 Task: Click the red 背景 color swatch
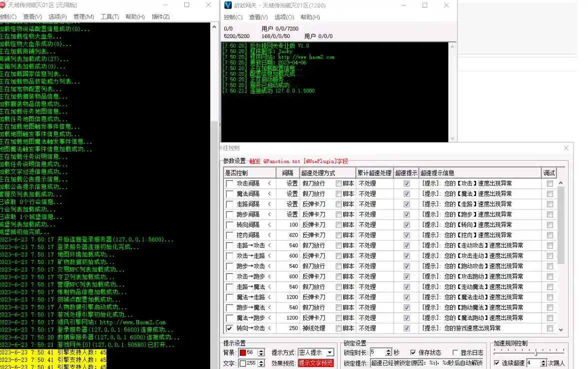pos(243,352)
